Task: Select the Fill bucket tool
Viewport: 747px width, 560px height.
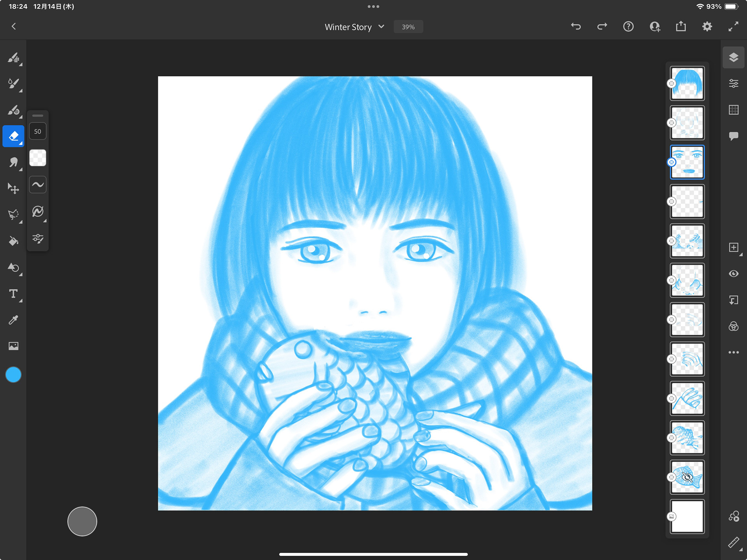Action: point(14,241)
